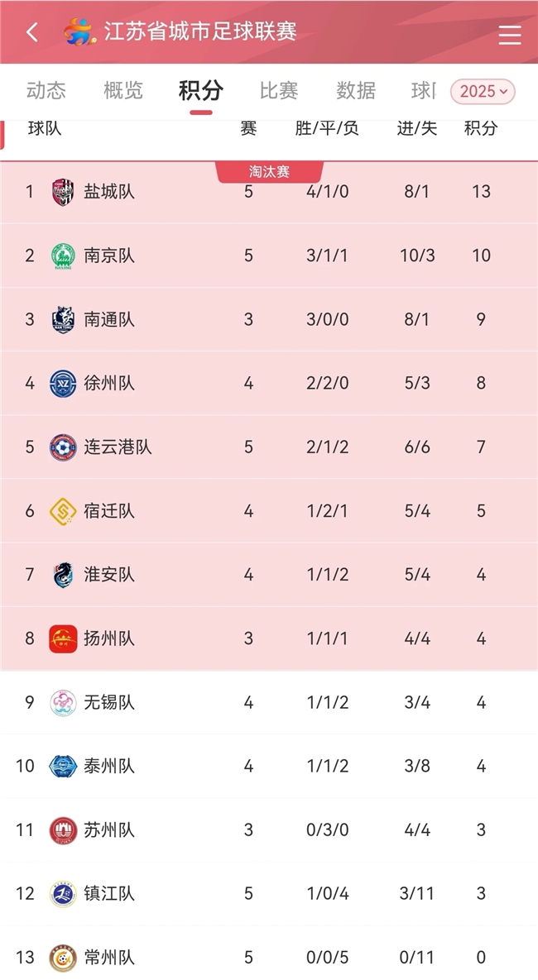Tap the 盐城队 team crest
538x980 pixels.
[63, 192]
